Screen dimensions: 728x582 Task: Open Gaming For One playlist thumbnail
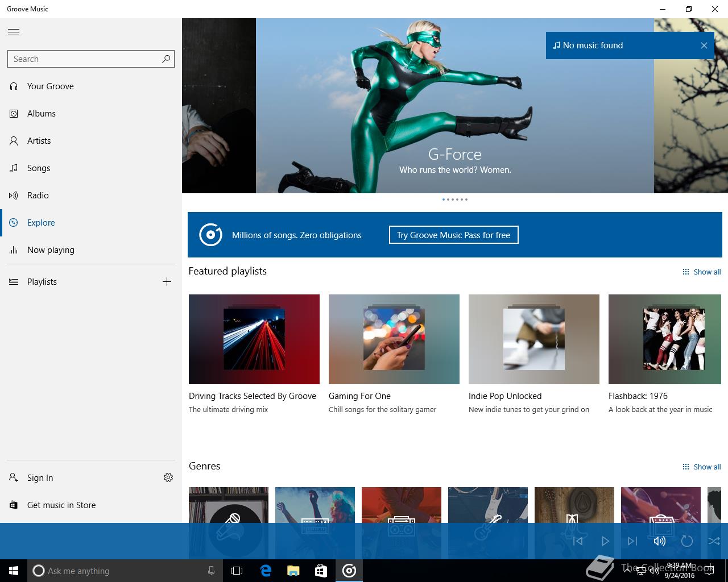coord(394,339)
